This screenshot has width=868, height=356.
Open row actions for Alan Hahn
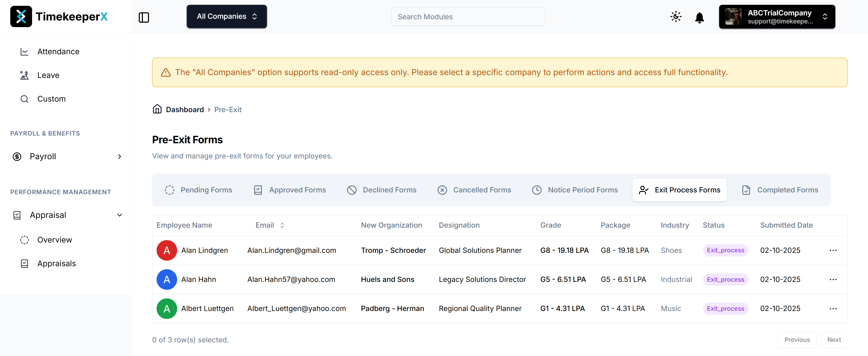833,279
